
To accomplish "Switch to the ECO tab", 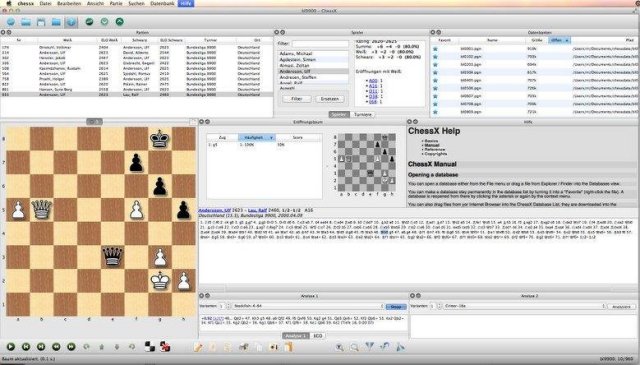I will pyautogui.click(x=318, y=336).
